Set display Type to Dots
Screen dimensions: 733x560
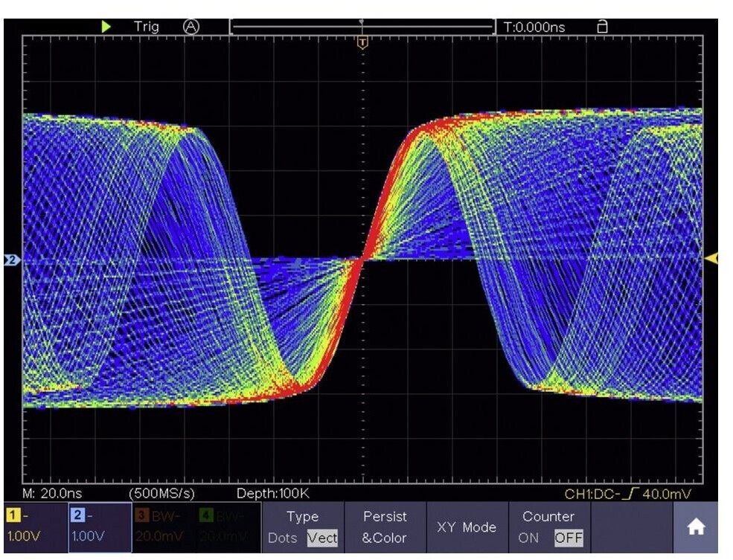coord(282,538)
